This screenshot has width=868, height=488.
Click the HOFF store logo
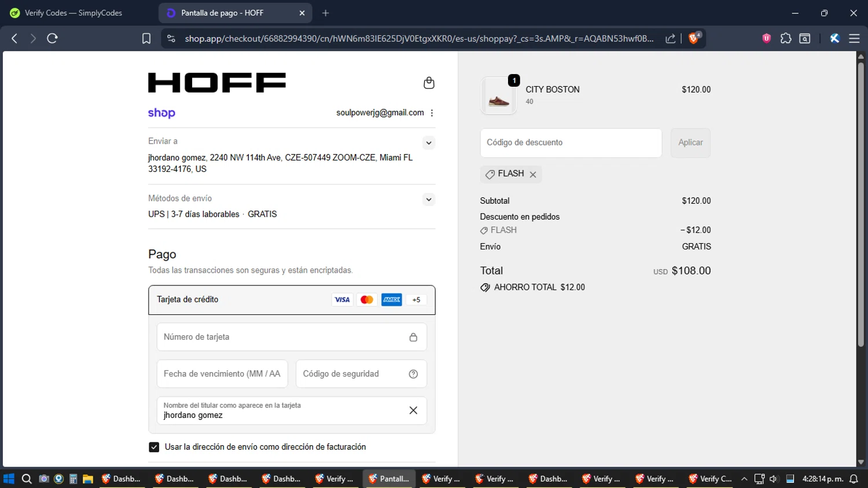(x=217, y=83)
